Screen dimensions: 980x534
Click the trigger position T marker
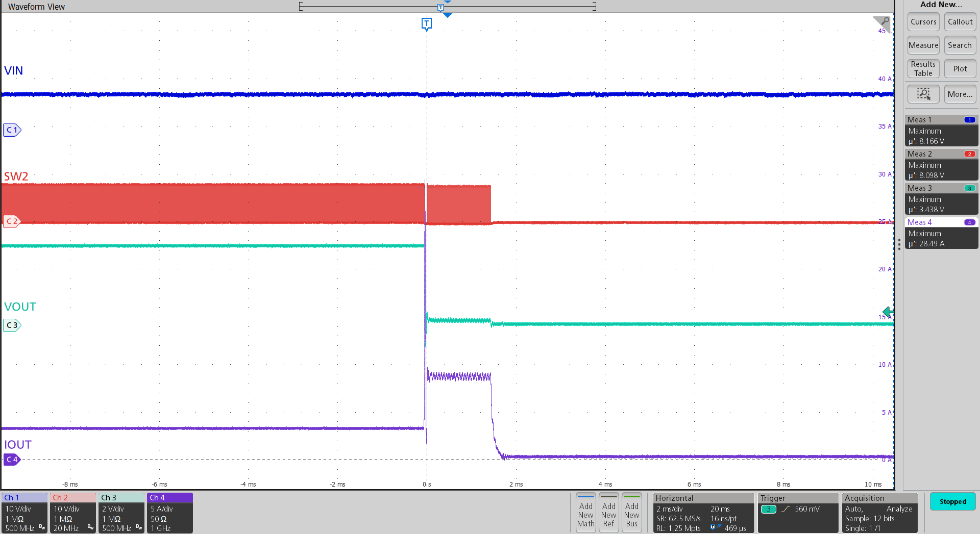[x=427, y=23]
